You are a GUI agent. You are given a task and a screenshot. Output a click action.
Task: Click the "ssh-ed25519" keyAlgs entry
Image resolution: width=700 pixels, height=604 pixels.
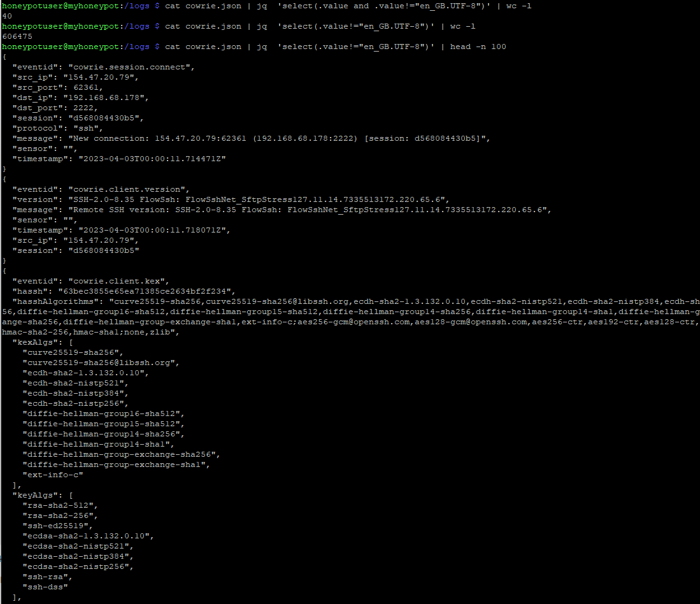pyautogui.click(x=57, y=526)
